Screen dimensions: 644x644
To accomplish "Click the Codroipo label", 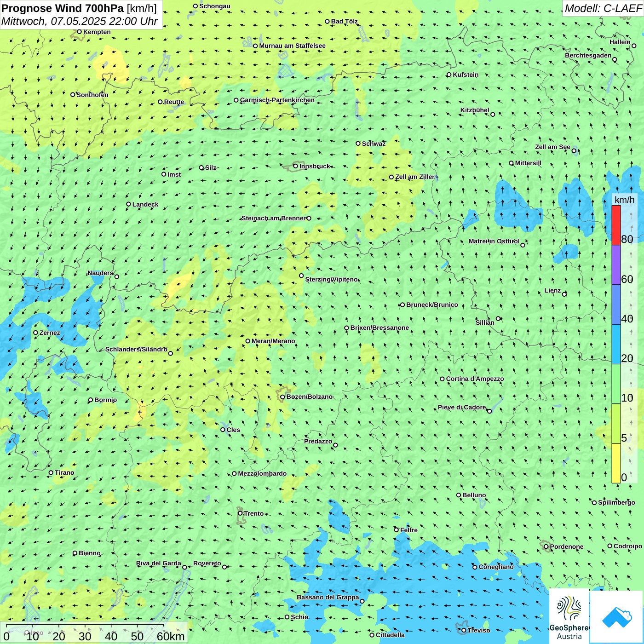I will coord(628,546).
